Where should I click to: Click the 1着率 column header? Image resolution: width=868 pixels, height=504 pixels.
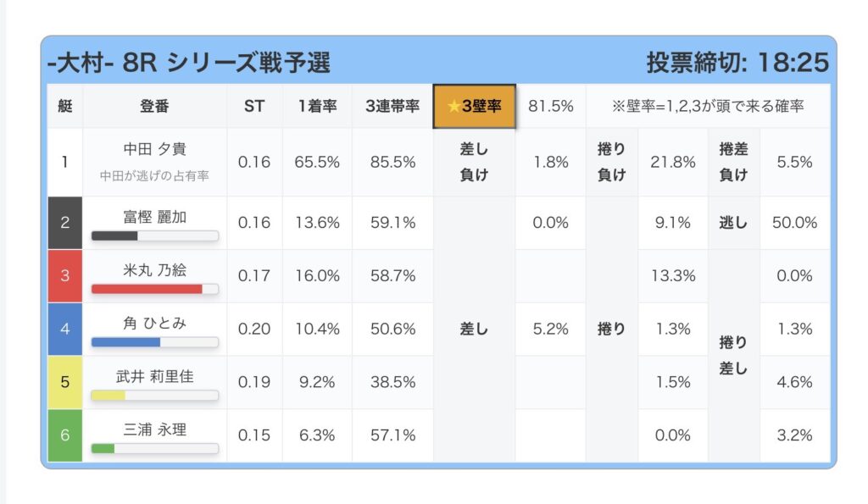317,107
